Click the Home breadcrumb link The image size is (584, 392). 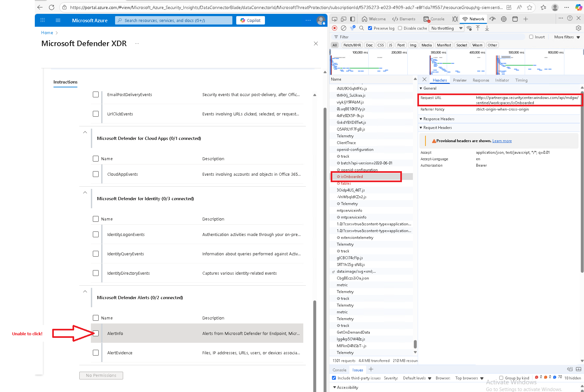click(47, 33)
